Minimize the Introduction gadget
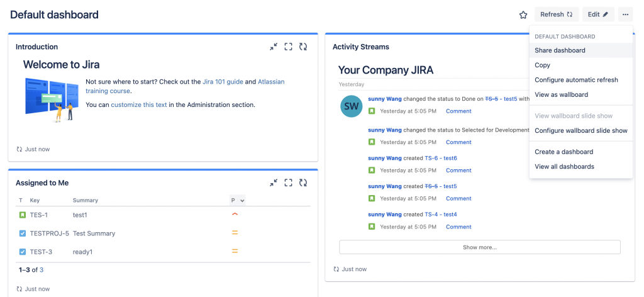The height and width of the screenshot is (297, 644). tap(274, 47)
